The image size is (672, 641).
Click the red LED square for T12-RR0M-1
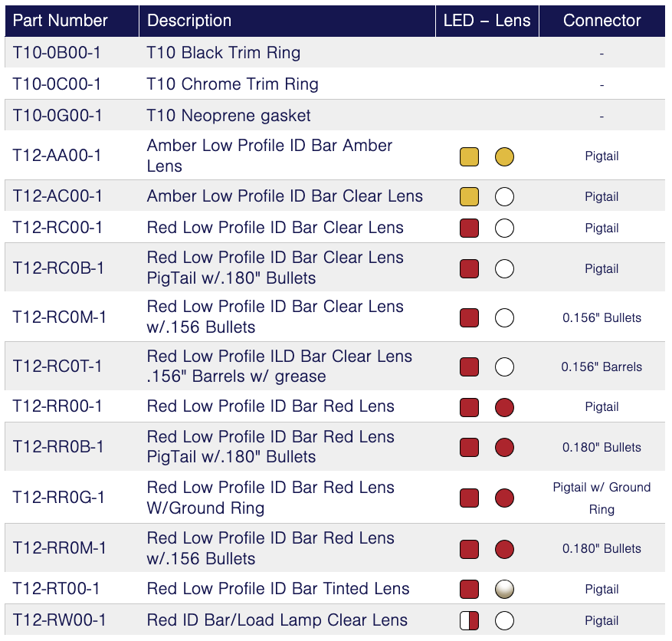pyautogui.click(x=469, y=549)
